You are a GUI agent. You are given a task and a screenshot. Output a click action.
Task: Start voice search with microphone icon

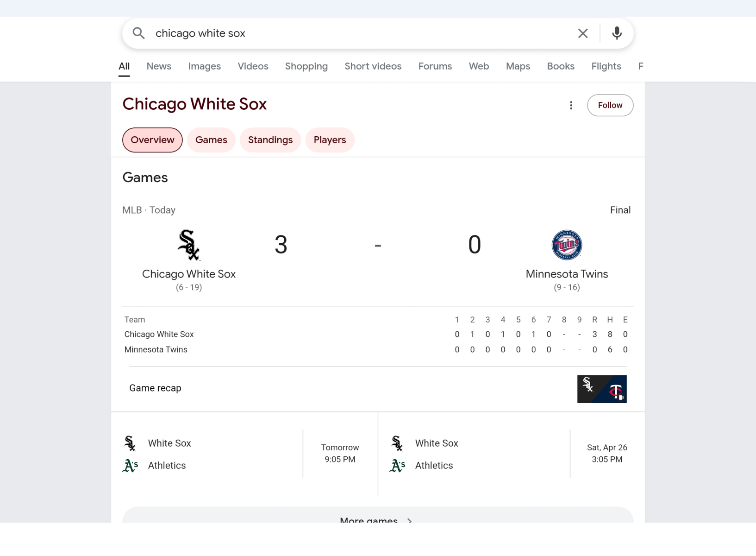pyautogui.click(x=617, y=33)
